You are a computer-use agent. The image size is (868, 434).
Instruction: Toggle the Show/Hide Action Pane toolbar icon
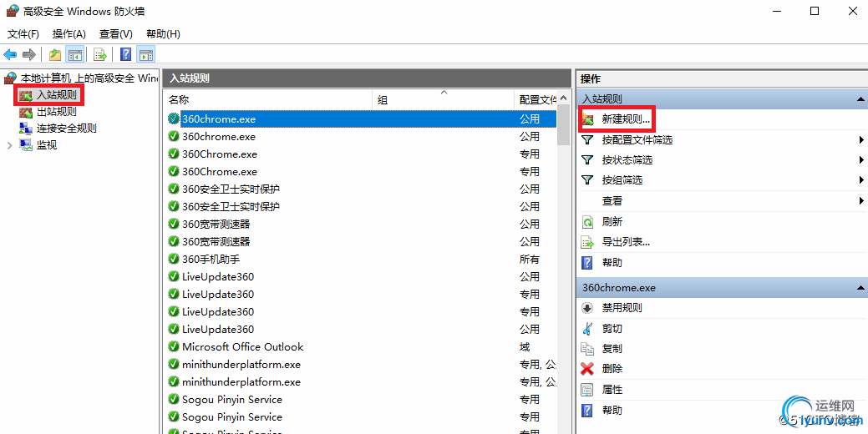click(x=146, y=54)
